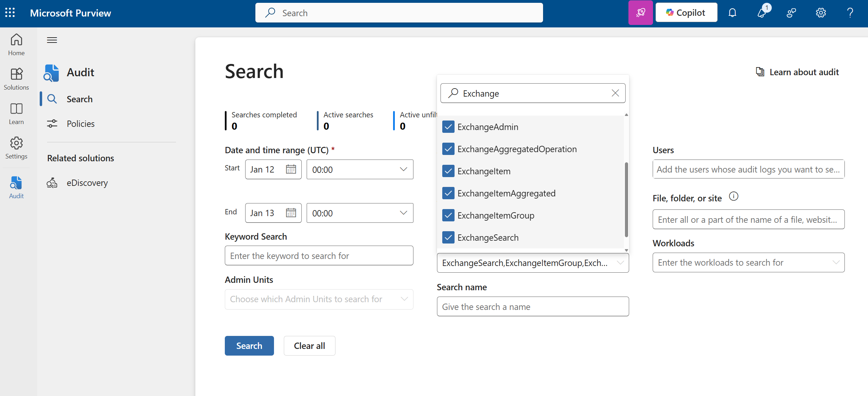Switch to the Policies section
868x396 pixels.
coord(81,123)
